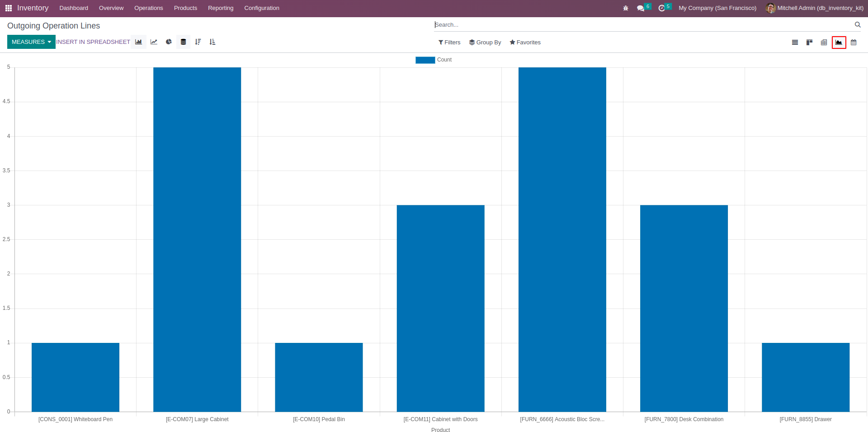
Task: Open the Group By dropdown
Action: pyautogui.click(x=485, y=43)
